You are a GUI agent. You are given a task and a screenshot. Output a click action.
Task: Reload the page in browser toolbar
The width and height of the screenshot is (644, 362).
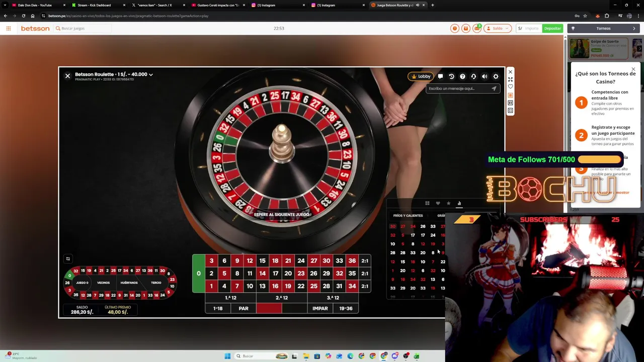23,16
